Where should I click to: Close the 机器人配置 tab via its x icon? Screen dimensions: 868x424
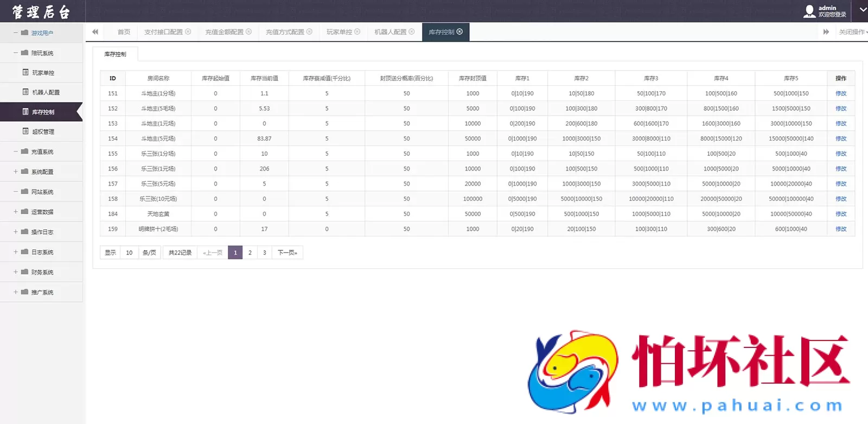pyautogui.click(x=412, y=31)
